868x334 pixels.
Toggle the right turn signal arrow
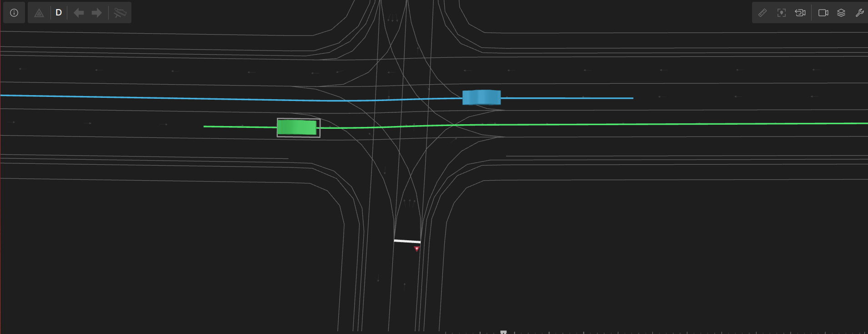[x=96, y=13]
